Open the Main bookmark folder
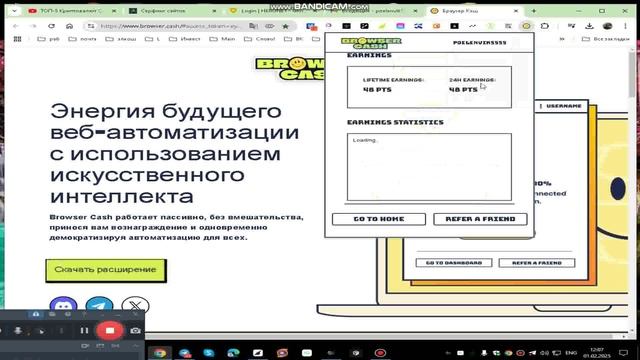Image resolution: width=640 pixels, height=360 pixels. (x=222, y=39)
